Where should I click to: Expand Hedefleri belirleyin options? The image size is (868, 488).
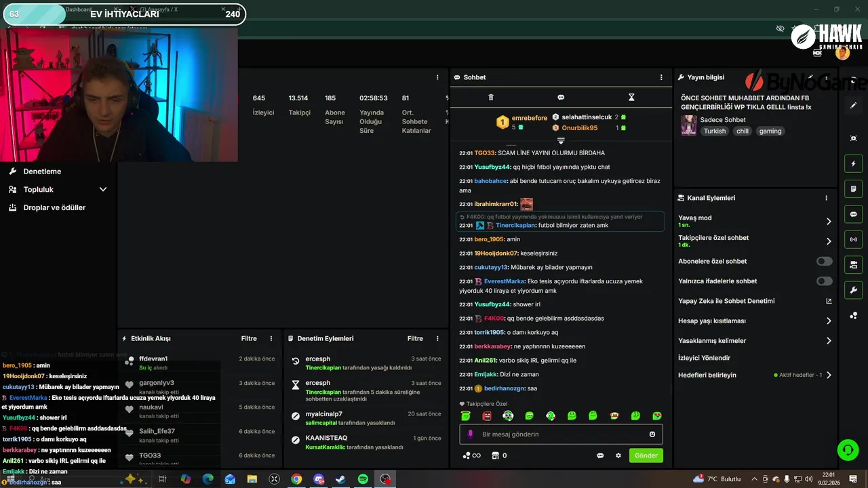click(829, 375)
